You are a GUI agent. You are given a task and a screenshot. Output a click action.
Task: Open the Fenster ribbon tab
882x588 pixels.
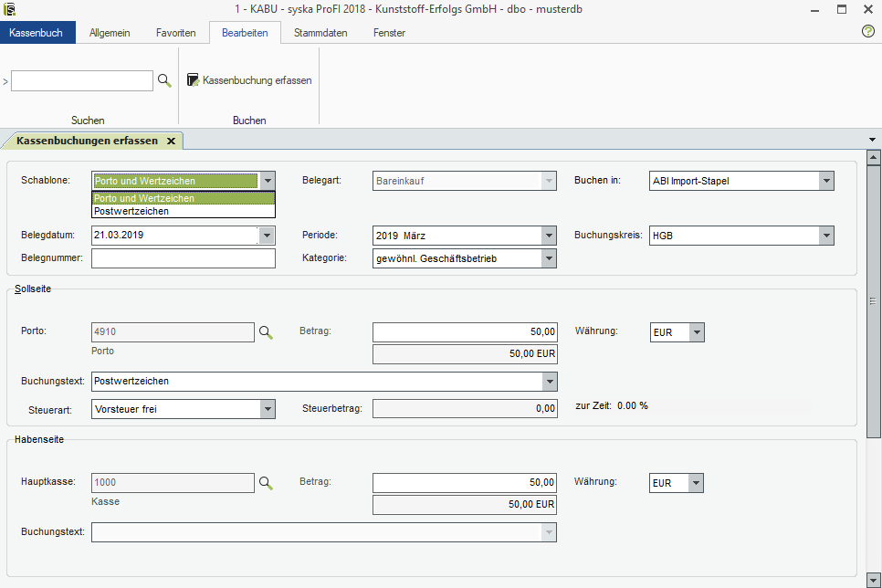click(x=389, y=33)
